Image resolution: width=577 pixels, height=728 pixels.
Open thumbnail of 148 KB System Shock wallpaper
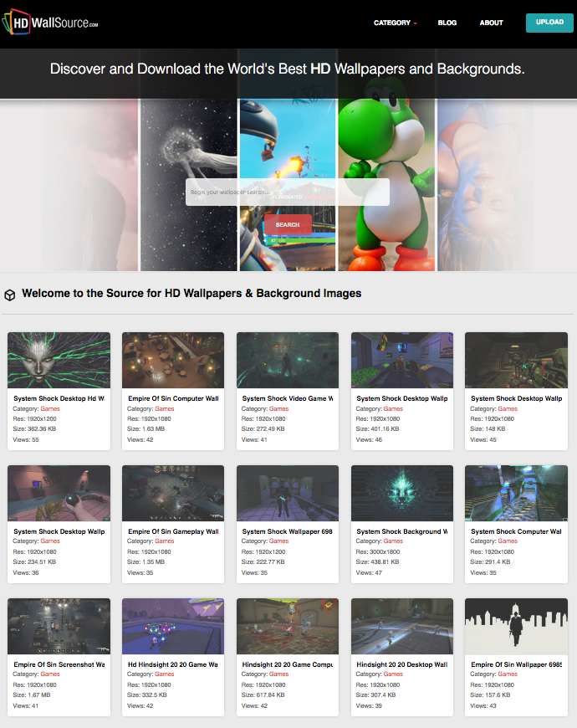pos(516,360)
